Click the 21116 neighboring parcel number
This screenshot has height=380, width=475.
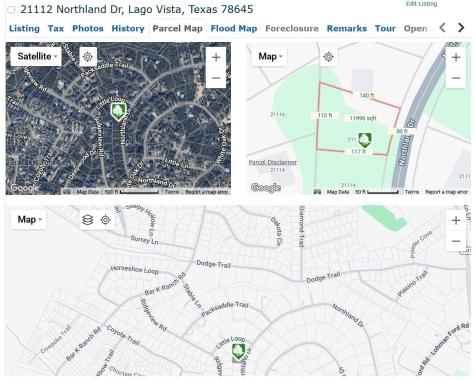point(277,114)
